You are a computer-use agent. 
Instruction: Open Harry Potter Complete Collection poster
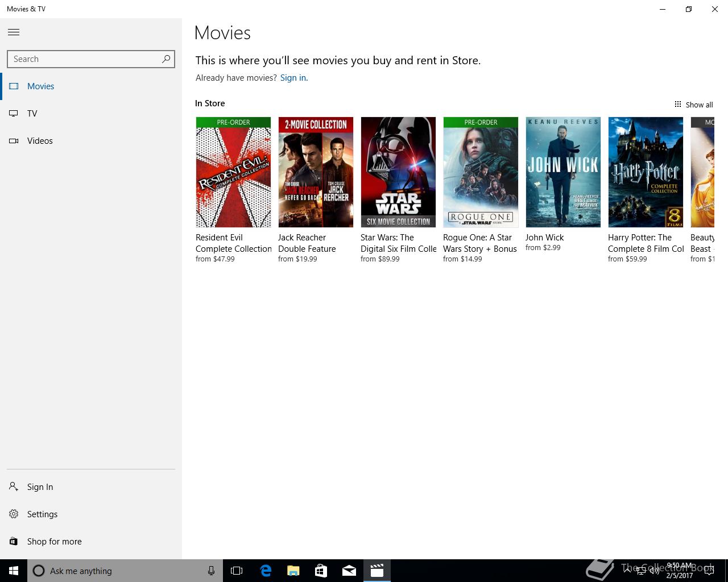646,172
